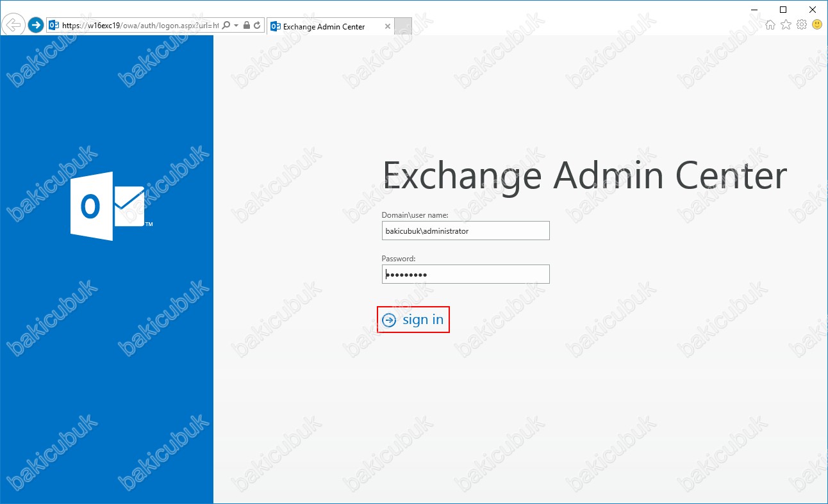Screen dimensions: 828x504
Task: Go back with the browser back arrow
Action: click(13, 25)
